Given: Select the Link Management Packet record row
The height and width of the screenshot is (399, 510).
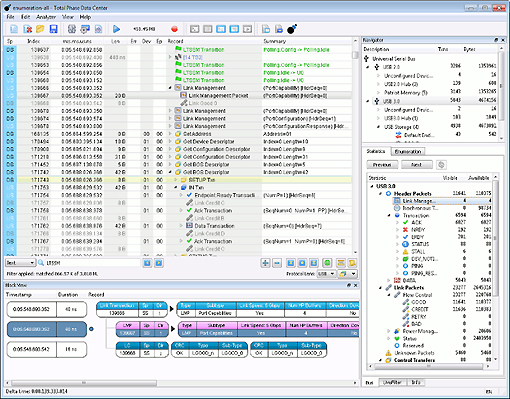Looking at the screenshot, I should (x=178, y=96).
